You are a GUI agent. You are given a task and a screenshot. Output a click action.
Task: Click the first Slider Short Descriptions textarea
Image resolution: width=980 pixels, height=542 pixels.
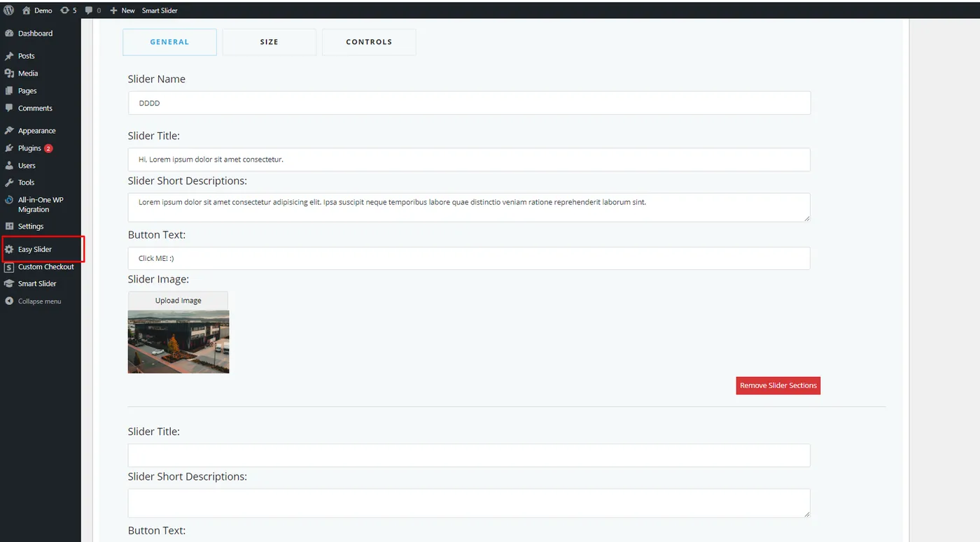pos(469,207)
